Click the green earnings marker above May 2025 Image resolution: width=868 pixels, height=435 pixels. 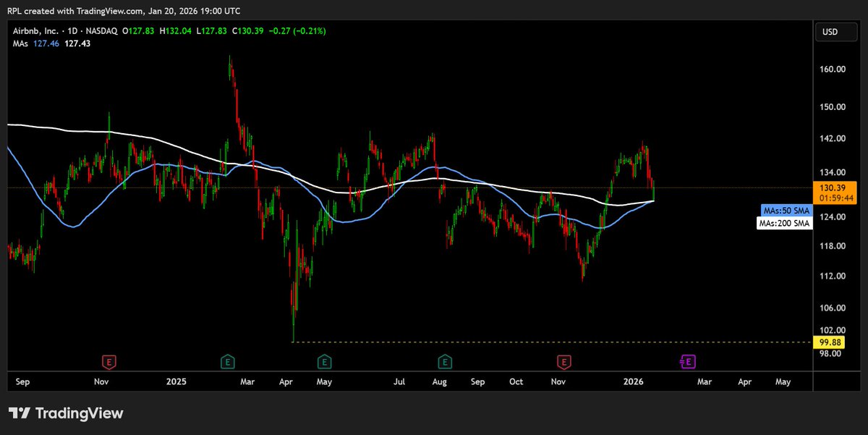pyautogui.click(x=324, y=360)
